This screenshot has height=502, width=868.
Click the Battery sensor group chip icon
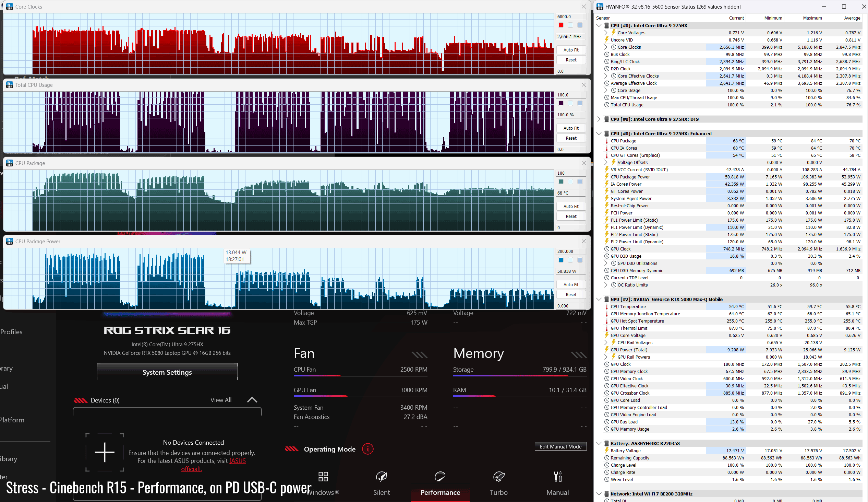coord(606,443)
